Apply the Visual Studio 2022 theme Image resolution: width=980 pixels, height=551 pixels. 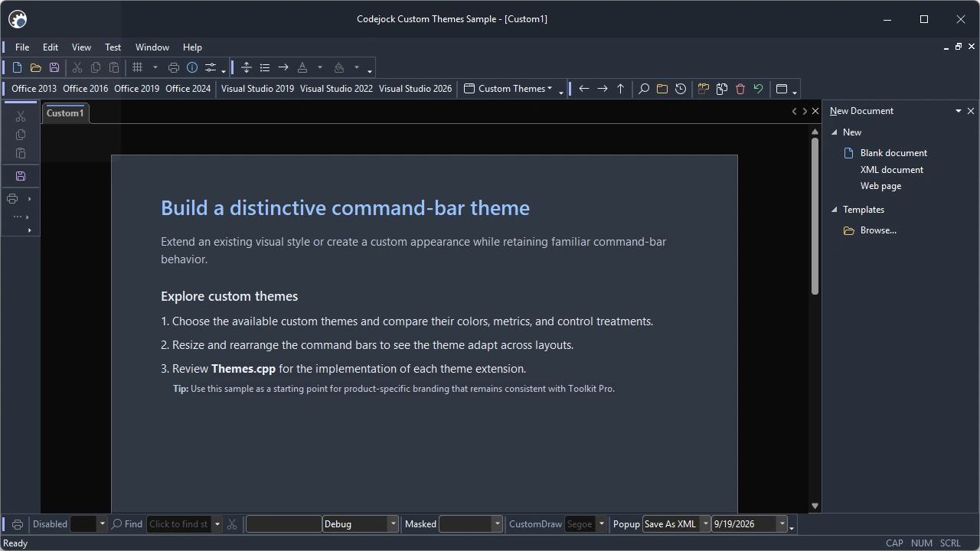click(x=336, y=89)
